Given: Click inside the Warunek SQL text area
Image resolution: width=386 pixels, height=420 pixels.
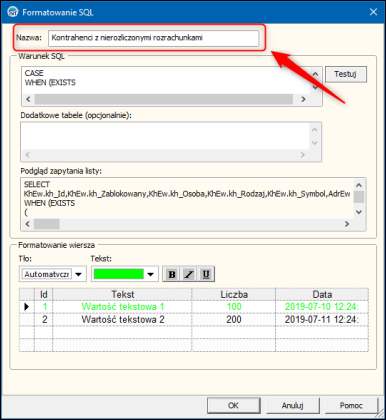Looking at the screenshot, I should click(166, 80).
